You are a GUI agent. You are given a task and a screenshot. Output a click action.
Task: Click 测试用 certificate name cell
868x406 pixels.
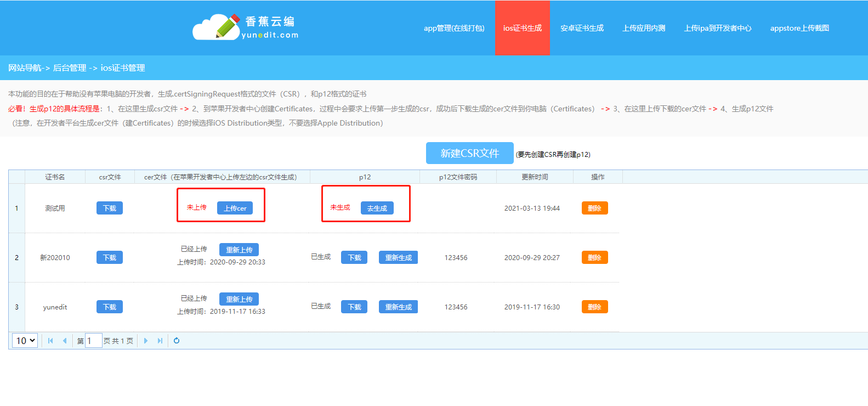(55, 208)
